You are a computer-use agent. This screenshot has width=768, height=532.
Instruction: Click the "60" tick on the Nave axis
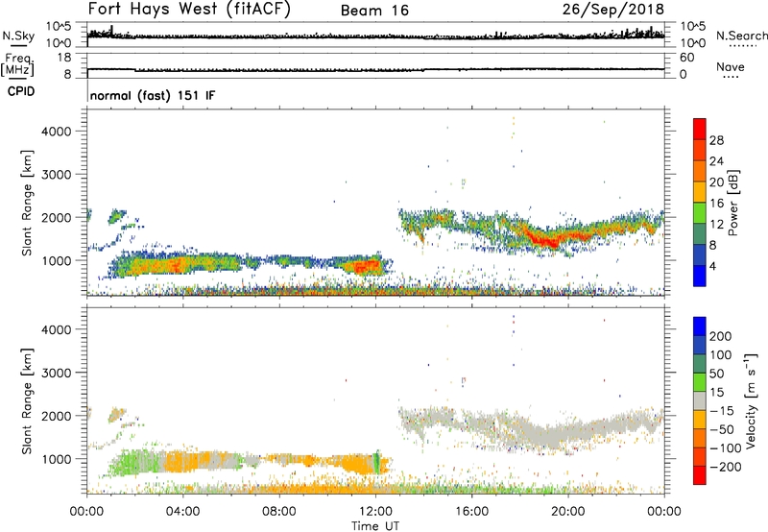tap(686, 58)
